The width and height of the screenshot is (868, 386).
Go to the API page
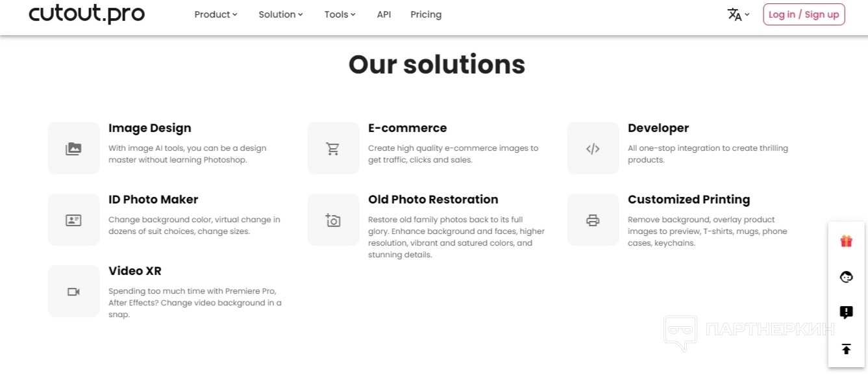(x=384, y=14)
